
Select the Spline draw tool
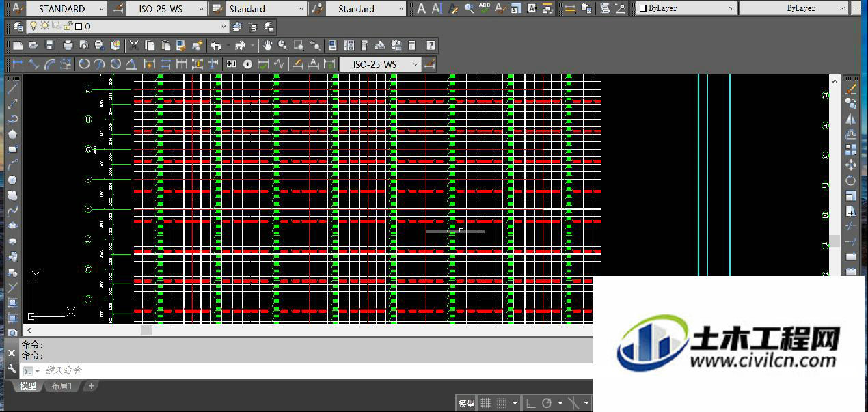[x=12, y=210]
